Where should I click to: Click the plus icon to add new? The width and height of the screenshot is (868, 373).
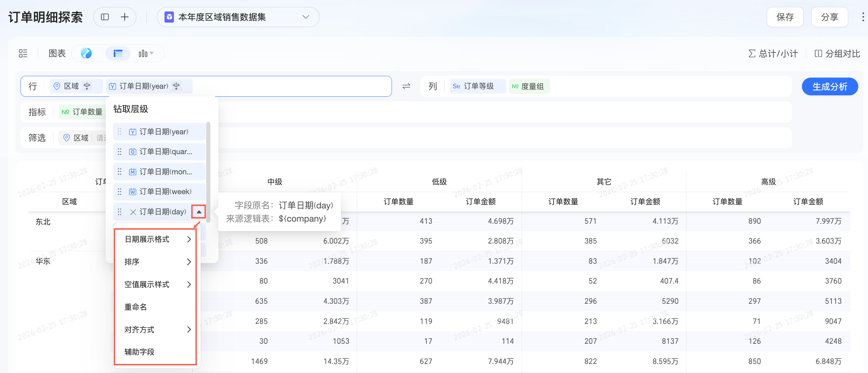point(124,17)
